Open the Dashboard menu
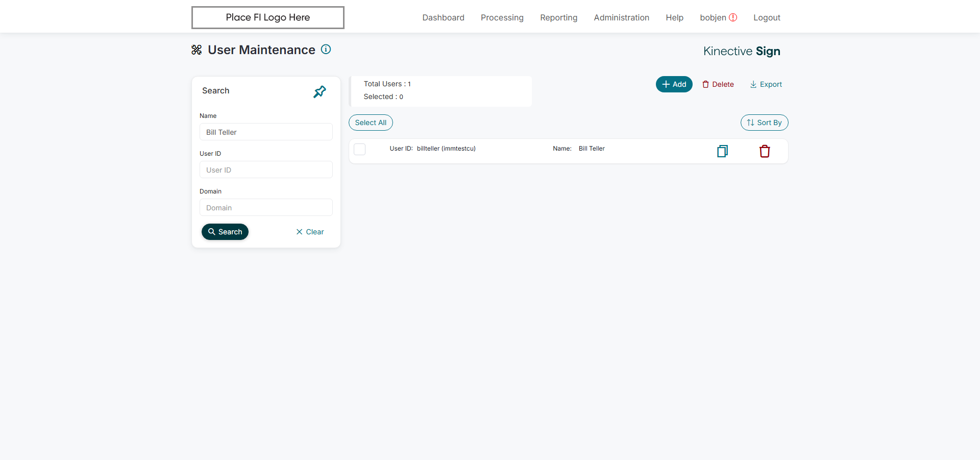This screenshot has height=460, width=980. [443, 17]
